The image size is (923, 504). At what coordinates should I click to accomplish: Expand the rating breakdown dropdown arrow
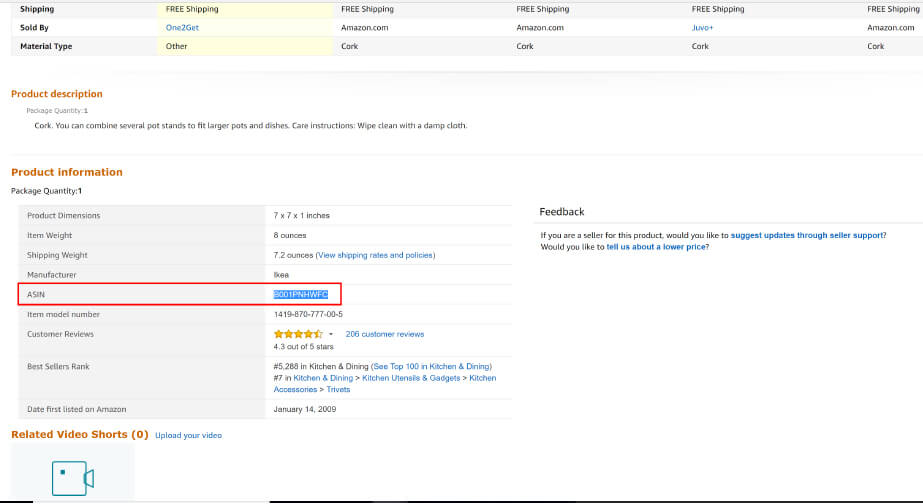tap(331, 334)
